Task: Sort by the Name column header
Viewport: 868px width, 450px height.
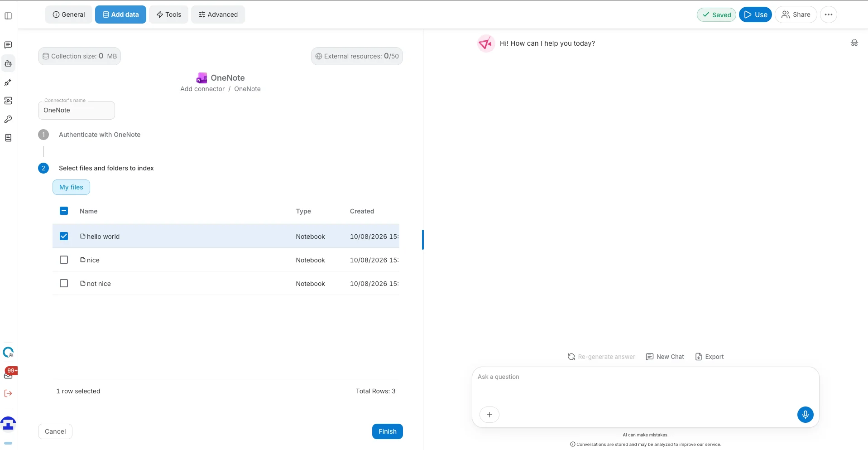Action: [x=89, y=211]
